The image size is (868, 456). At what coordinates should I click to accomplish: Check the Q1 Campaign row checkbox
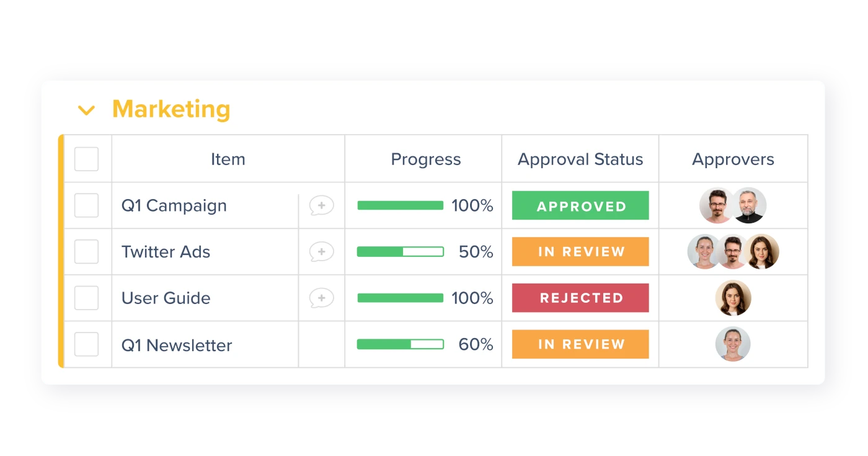pos(86,205)
